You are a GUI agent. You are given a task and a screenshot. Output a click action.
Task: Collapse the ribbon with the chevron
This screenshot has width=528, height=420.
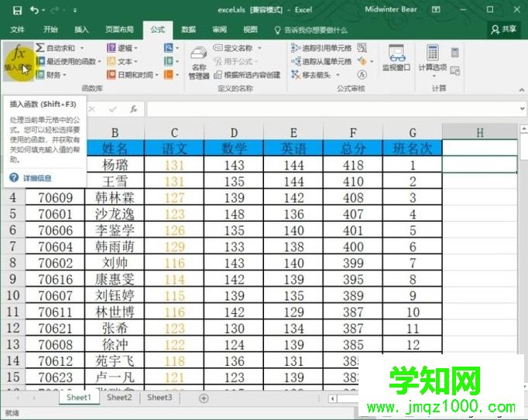[522, 90]
